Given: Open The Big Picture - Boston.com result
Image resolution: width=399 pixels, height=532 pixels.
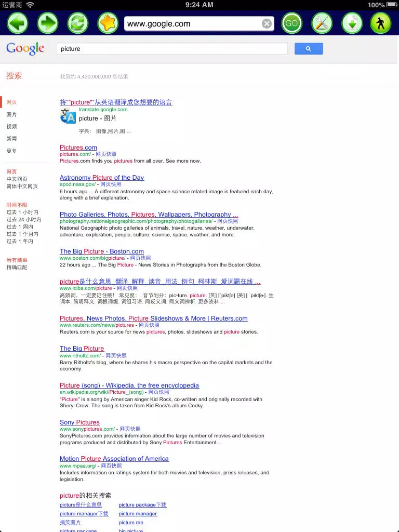Looking at the screenshot, I should point(102,251).
